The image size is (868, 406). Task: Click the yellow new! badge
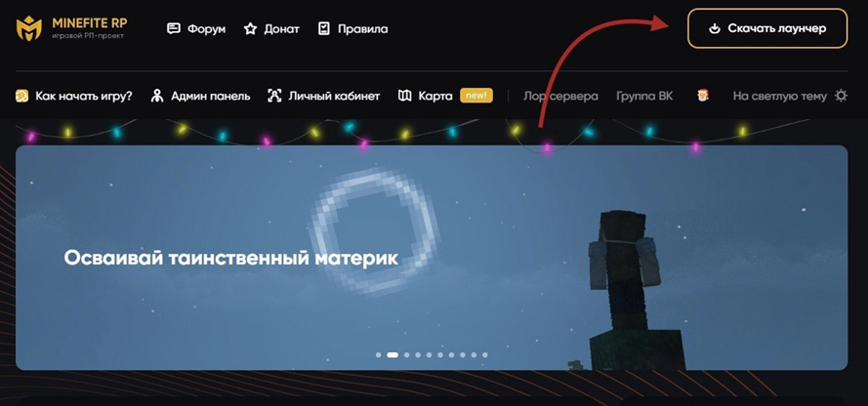tap(476, 96)
